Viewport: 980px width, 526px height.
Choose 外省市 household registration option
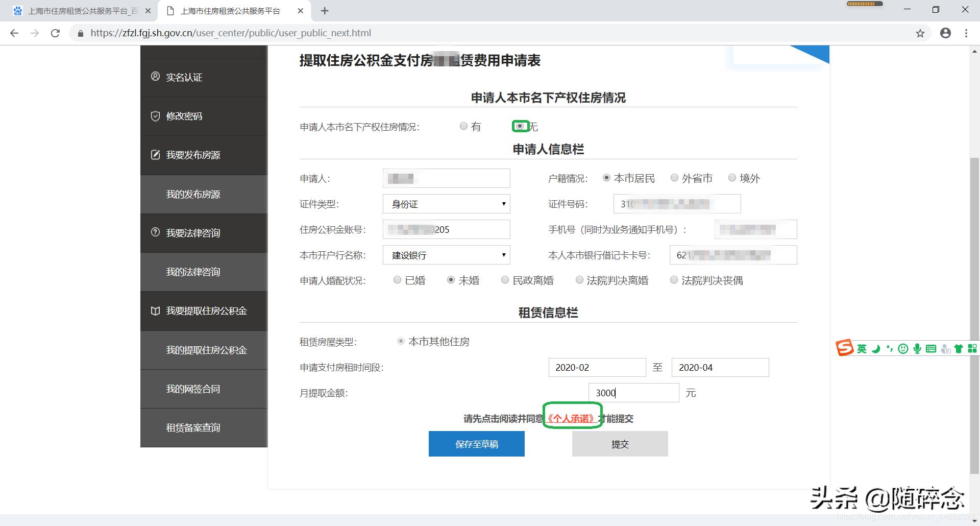[674, 178]
